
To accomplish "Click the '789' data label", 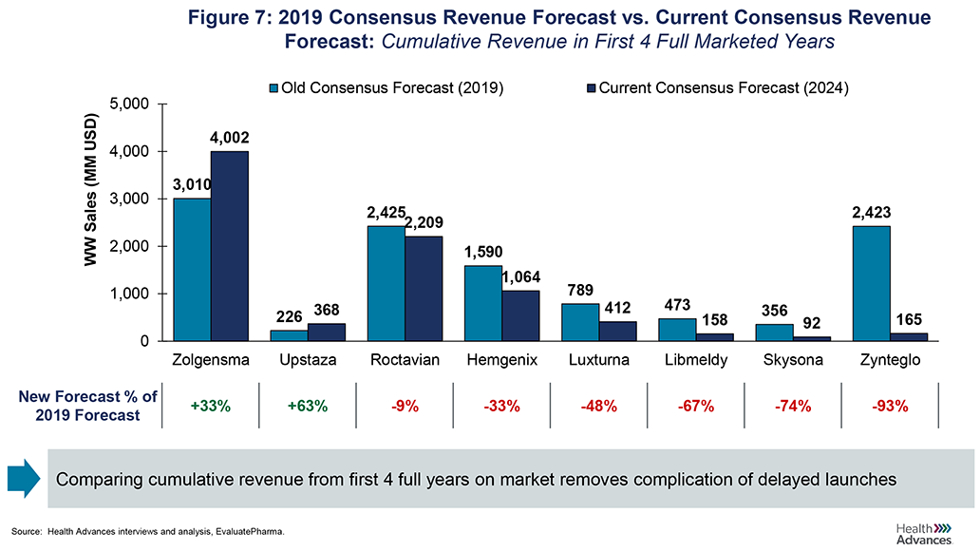I will pyautogui.click(x=580, y=290).
